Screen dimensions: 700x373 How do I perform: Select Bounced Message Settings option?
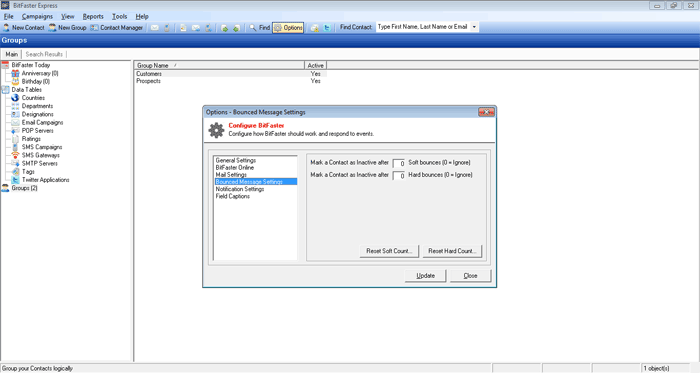pyautogui.click(x=255, y=182)
